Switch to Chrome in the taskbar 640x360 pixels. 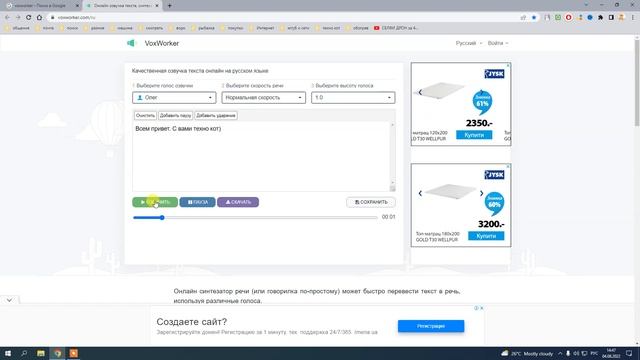click(x=58, y=353)
